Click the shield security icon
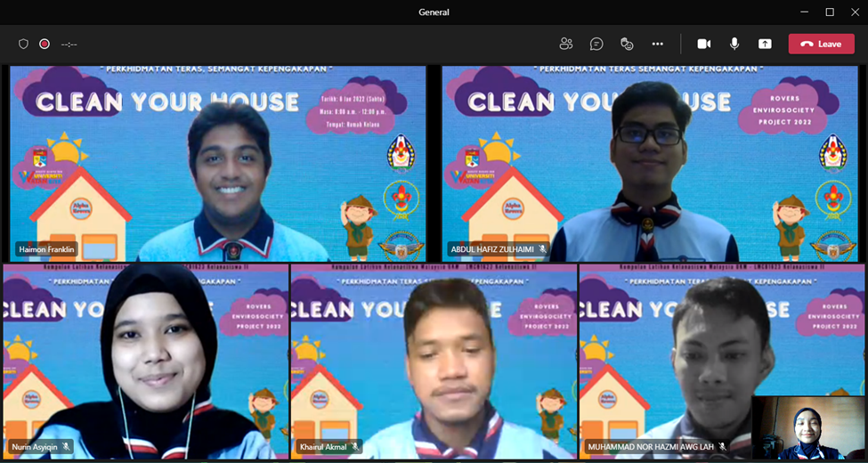868x463 pixels. click(23, 44)
